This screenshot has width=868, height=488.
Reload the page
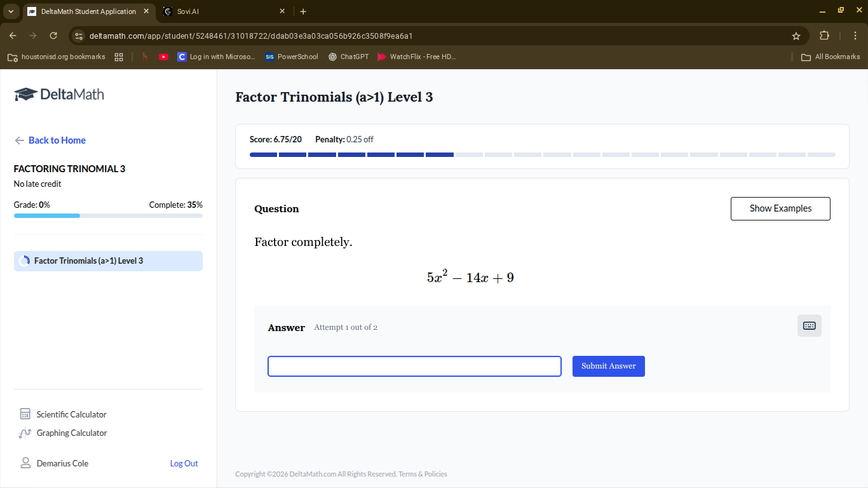click(x=53, y=36)
